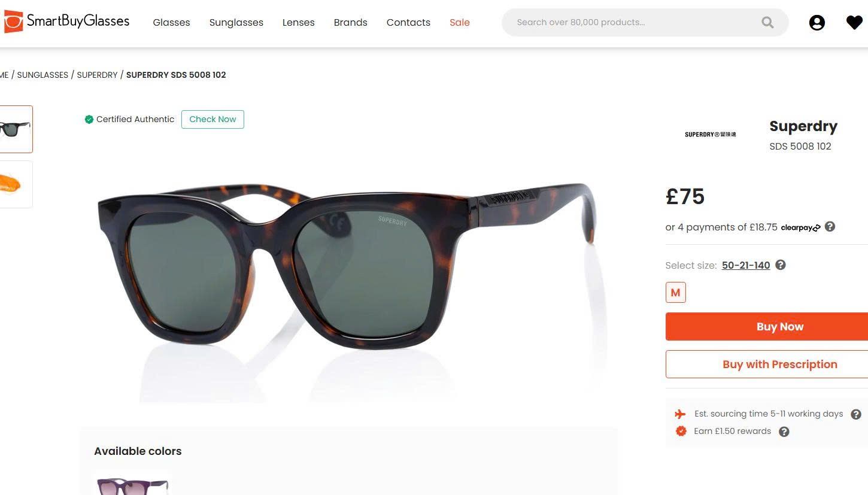Open the Brands menu
Screen dimensions: 868x495
point(351,23)
